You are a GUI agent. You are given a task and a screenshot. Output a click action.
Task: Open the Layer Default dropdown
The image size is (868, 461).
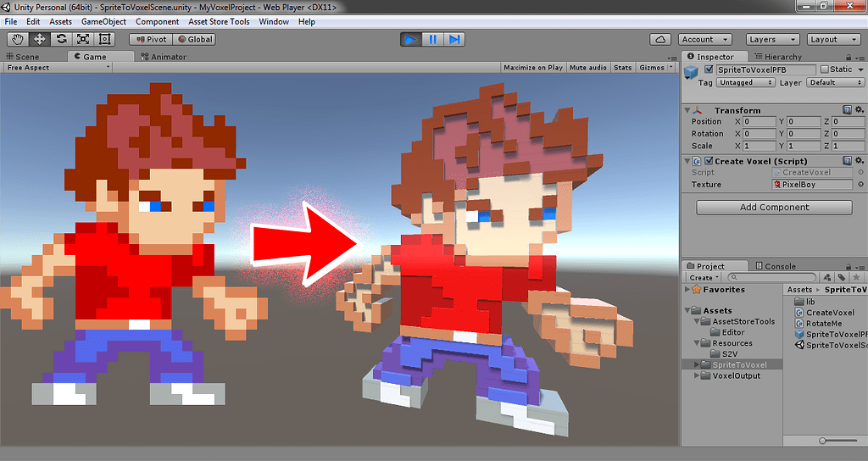(835, 82)
